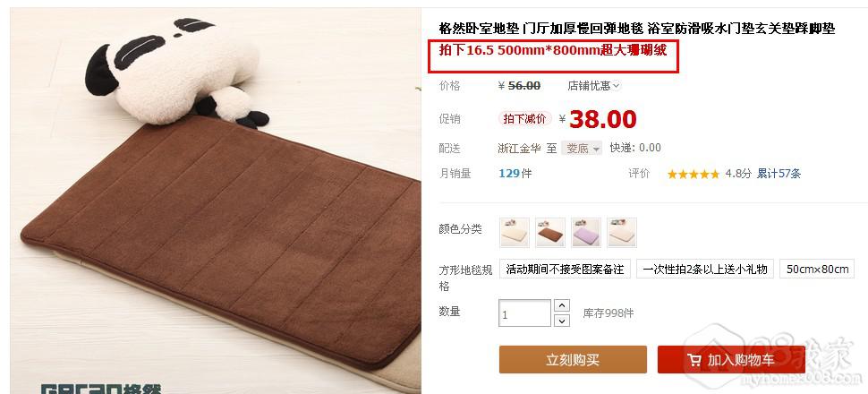Click the shopping cart icon

[x=694, y=360]
